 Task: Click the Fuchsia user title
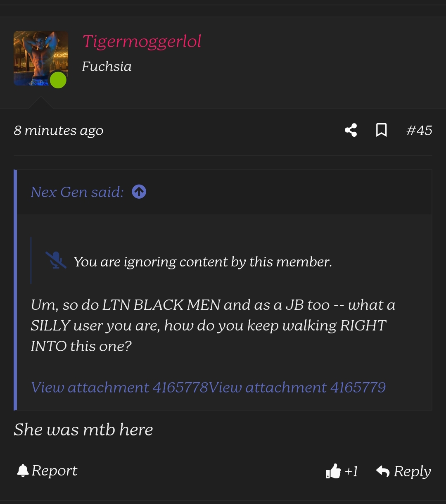(x=107, y=67)
